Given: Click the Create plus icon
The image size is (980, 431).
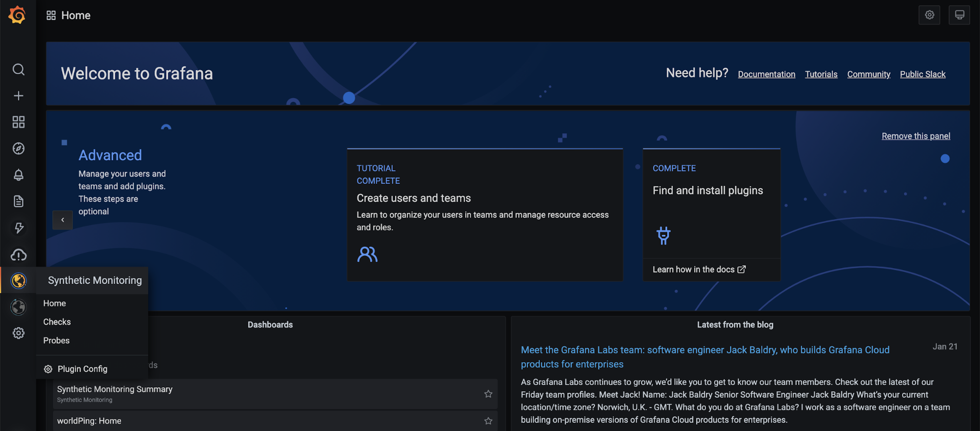Looking at the screenshot, I should pyautogui.click(x=19, y=96).
